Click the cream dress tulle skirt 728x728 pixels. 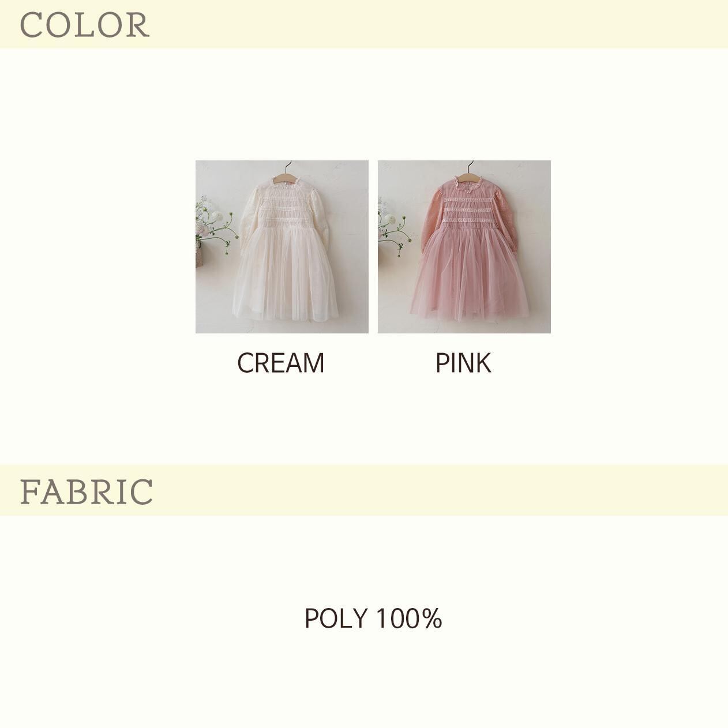285,276
